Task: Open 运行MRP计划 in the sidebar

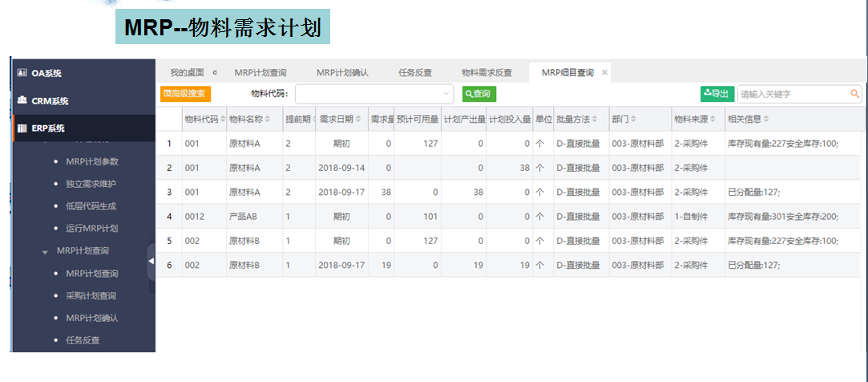Action: pos(92,228)
